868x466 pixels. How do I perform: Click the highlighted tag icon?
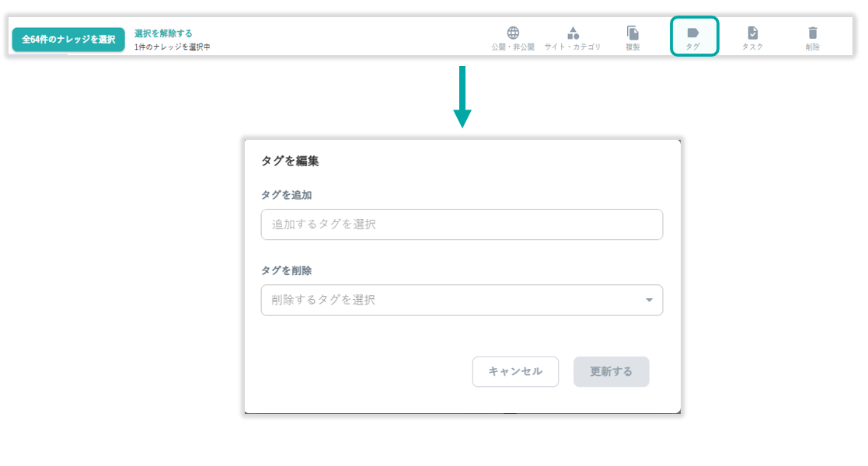coord(693,33)
